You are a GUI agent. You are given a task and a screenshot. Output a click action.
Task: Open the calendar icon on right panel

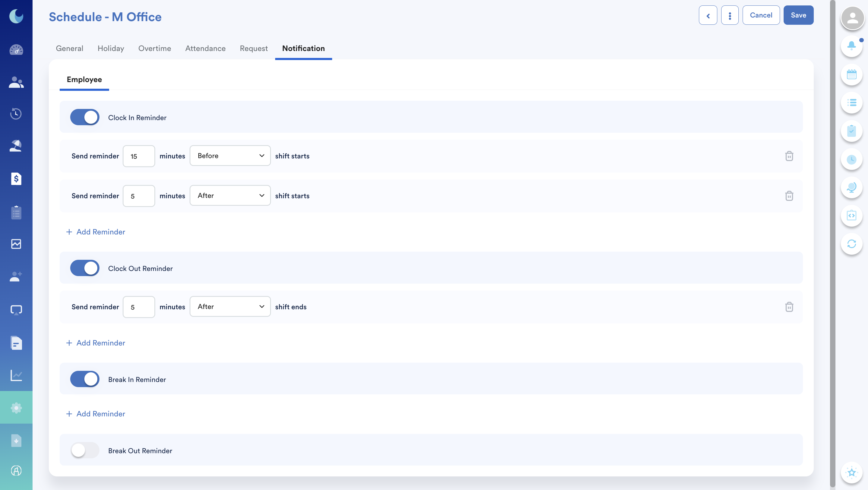point(851,74)
